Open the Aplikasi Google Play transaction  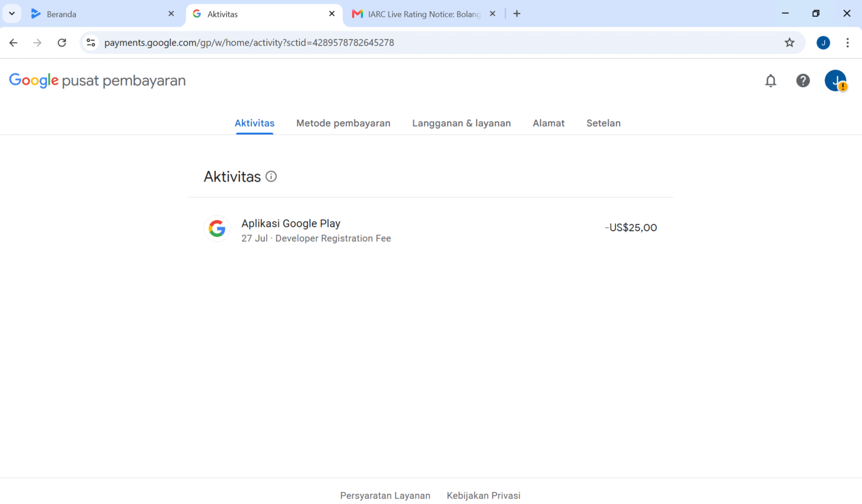[x=430, y=230]
